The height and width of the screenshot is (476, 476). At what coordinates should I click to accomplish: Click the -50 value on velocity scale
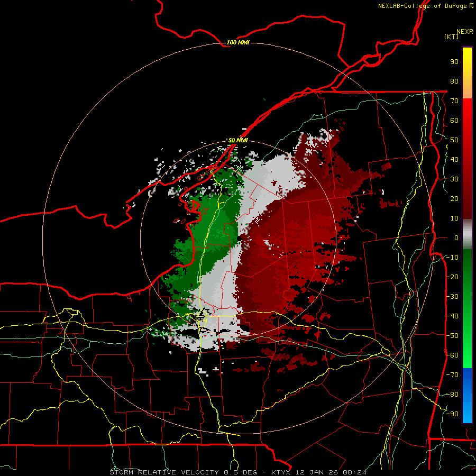pyautogui.click(x=452, y=336)
